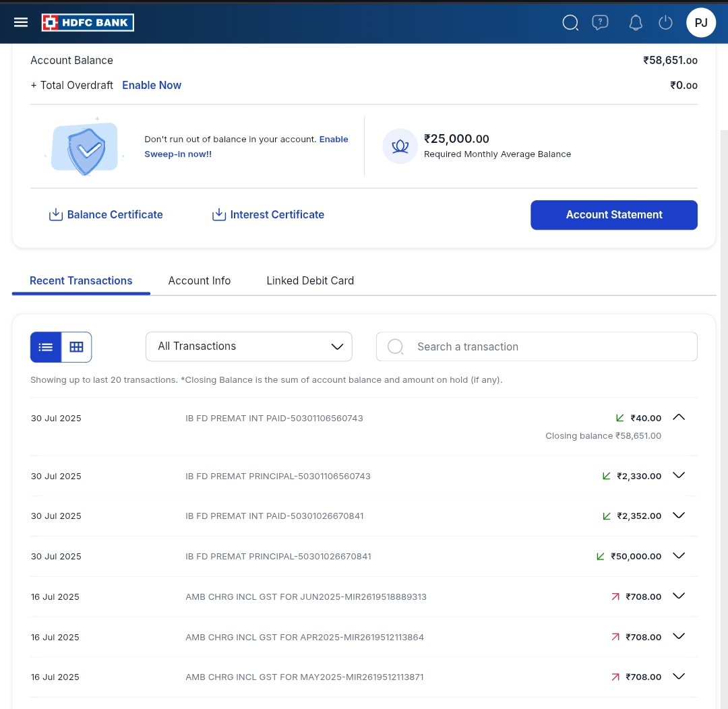Click AMB CHRG APR2025-MIR2619512113864 description
Screen dimensions: 728x709
pyautogui.click(x=305, y=637)
